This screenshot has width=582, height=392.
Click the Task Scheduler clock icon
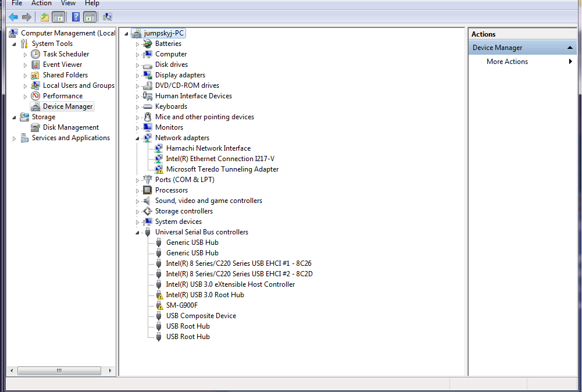tap(35, 54)
